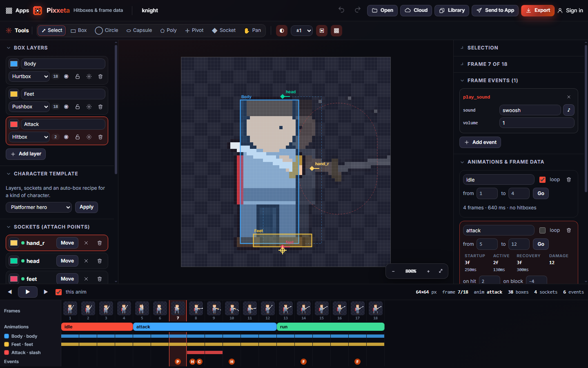Switch to the Pan hand tool

point(252,31)
